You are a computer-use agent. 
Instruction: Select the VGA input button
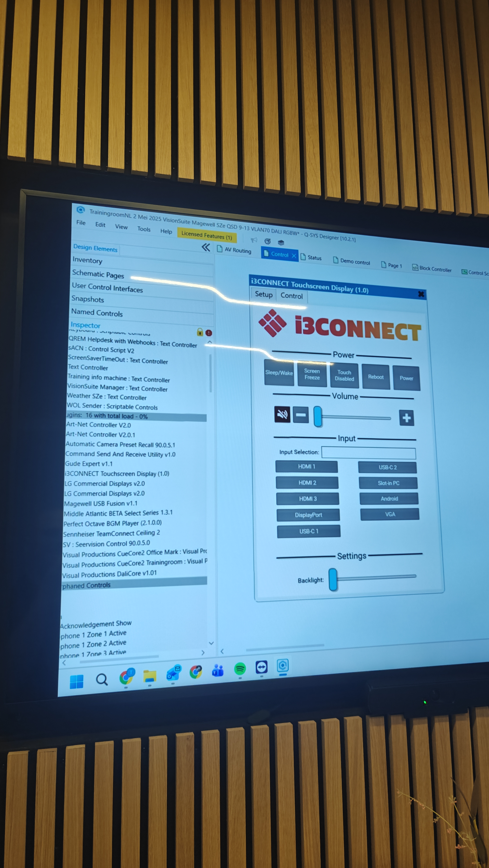tap(390, 515)
